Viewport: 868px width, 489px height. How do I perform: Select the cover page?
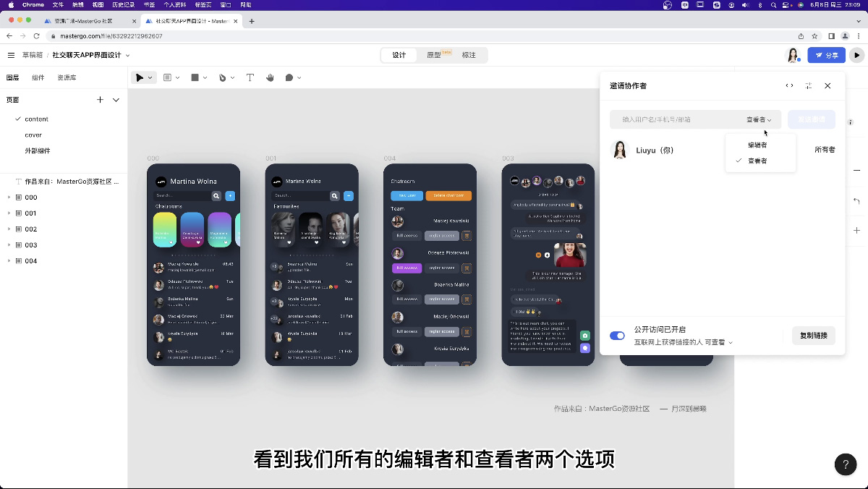point(33,135)
